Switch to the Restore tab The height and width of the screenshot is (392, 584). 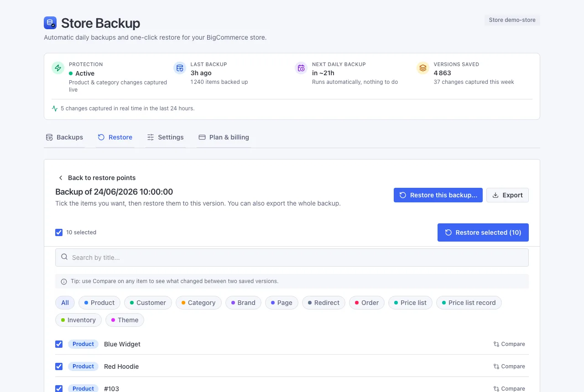coord(115,137)
